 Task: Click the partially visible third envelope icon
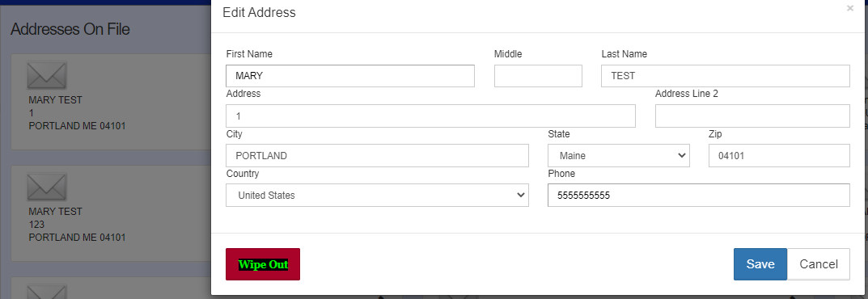[47, 292]
